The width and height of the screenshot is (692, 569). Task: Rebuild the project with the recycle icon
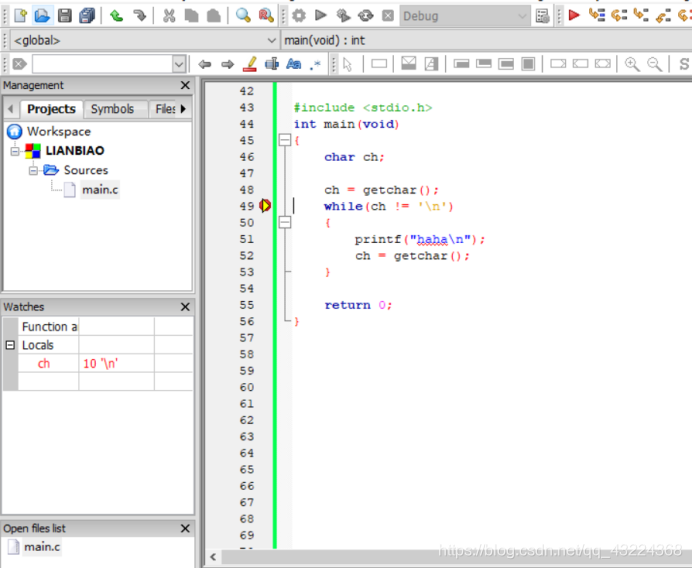(x=365, y=16)
